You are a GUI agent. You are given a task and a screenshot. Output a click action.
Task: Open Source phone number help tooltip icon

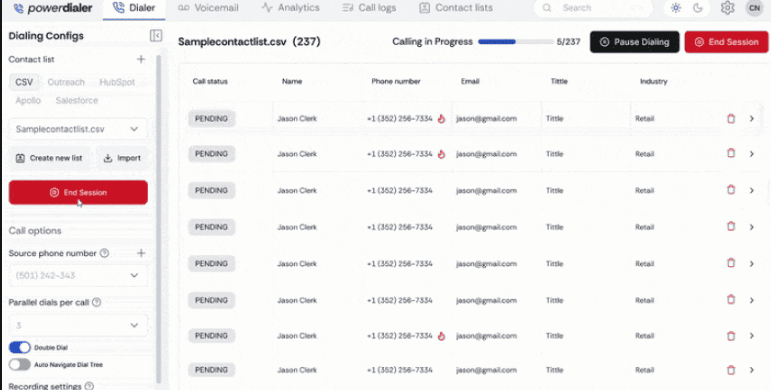(104, 253)
